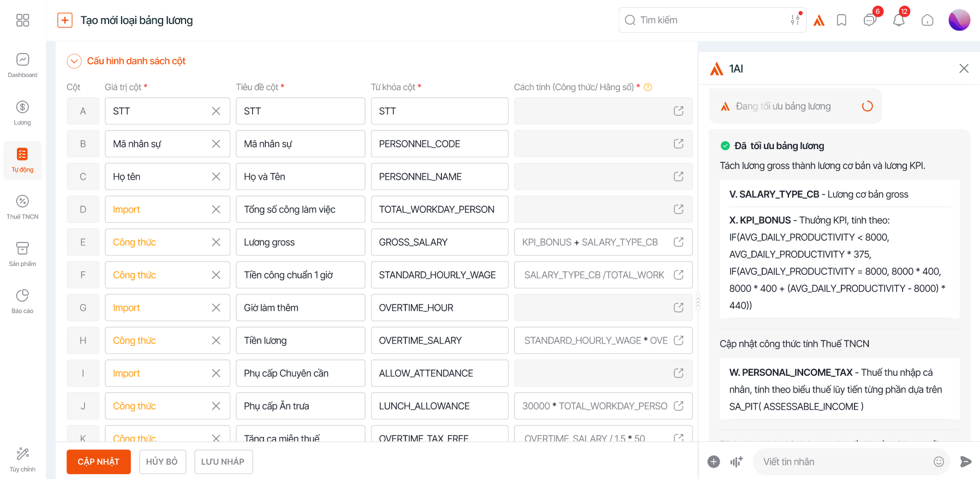Open Báo cáo in the sidebar
Image resolution: width=980 pixels, height=479 pixels.
coord(22,301)
